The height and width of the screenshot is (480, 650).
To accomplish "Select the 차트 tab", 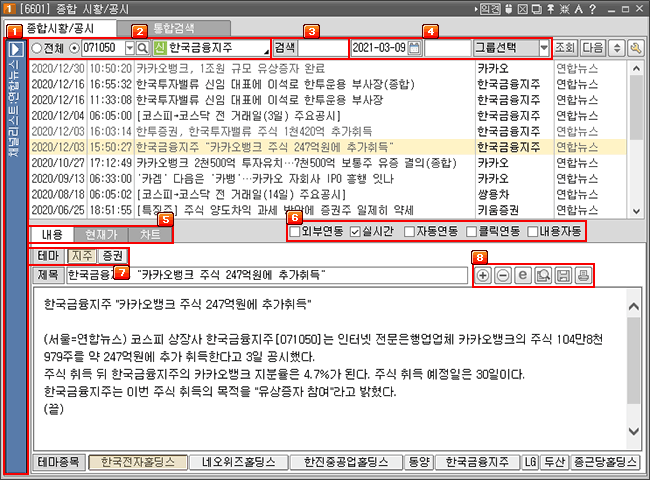I will pyautogui.click(x=150, y=235).
